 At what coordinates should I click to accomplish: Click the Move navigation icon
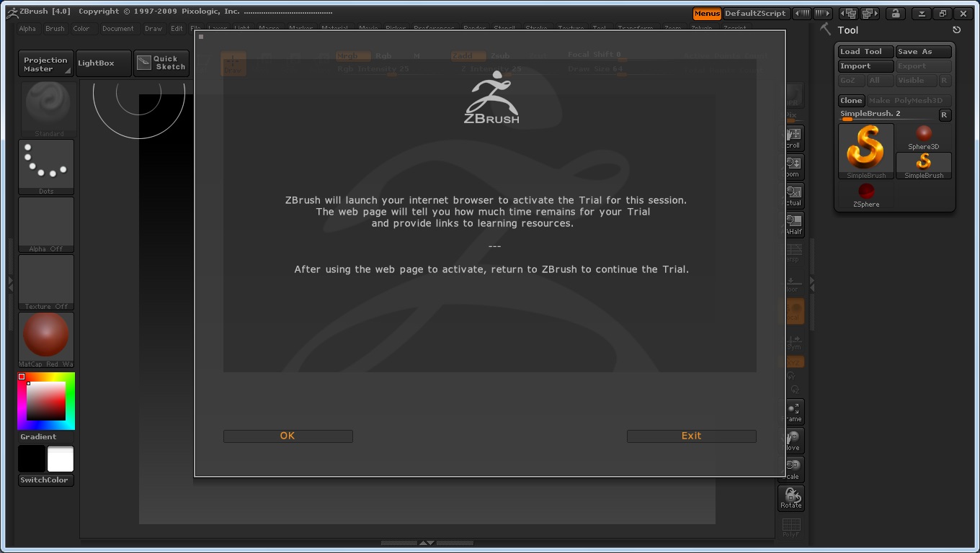793,440
